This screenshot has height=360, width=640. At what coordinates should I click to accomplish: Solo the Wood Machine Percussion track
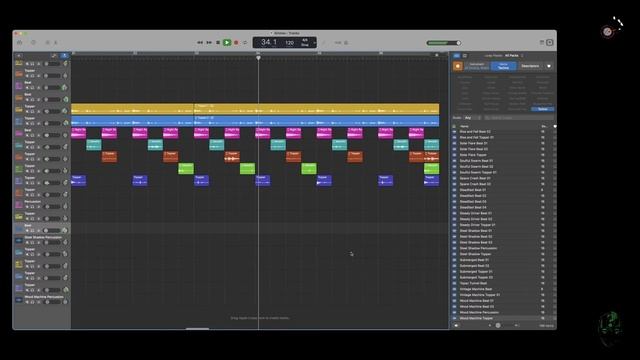coord(32,302)
